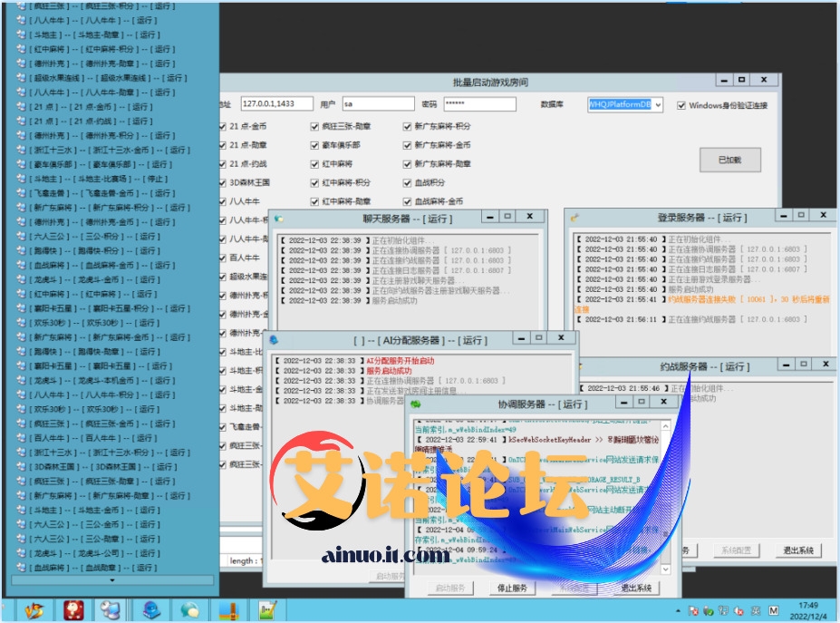840x623 pixels.
Task: Click the 聊天服务器 window title icon
Action: pyautogui.click(x=278, y=219)
